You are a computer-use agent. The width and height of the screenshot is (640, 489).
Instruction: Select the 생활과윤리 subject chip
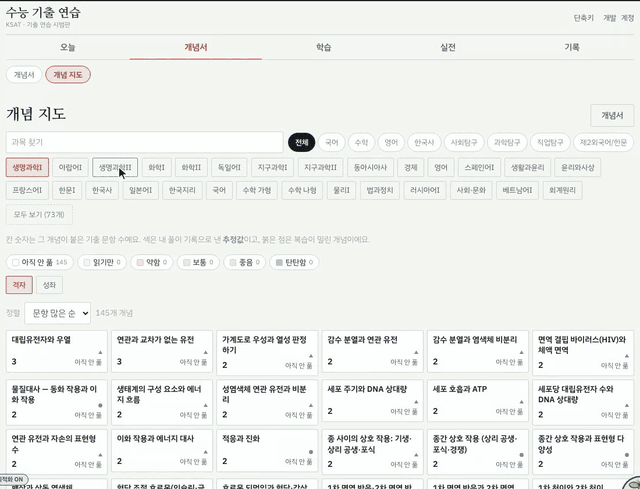[x=528, y=167]
